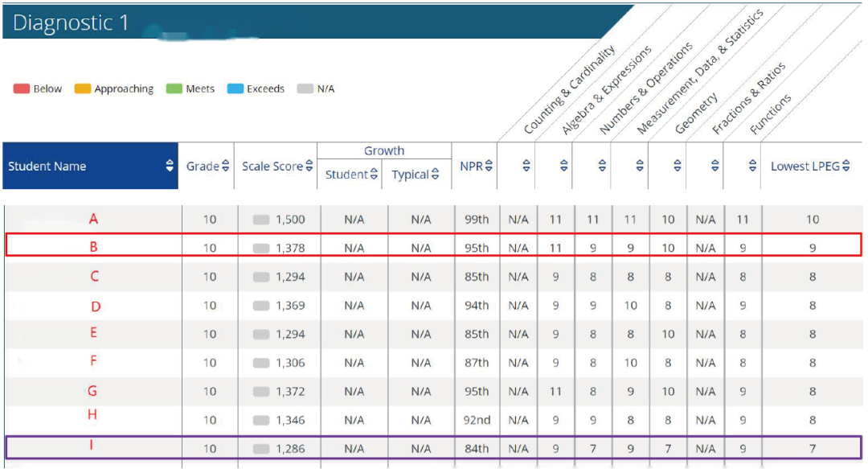
Task: Toggle the Approaching legend item
Action: (113, 89)
